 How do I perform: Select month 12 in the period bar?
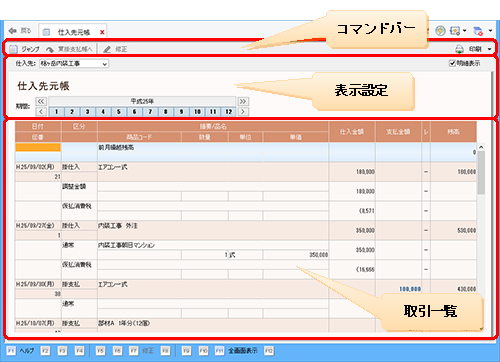(x=229, y=112)
